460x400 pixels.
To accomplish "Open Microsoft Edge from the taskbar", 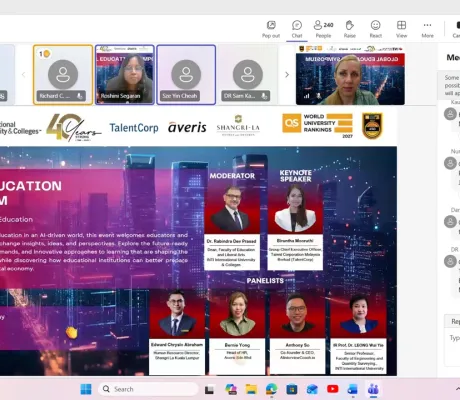I will [x=272, y=389].
